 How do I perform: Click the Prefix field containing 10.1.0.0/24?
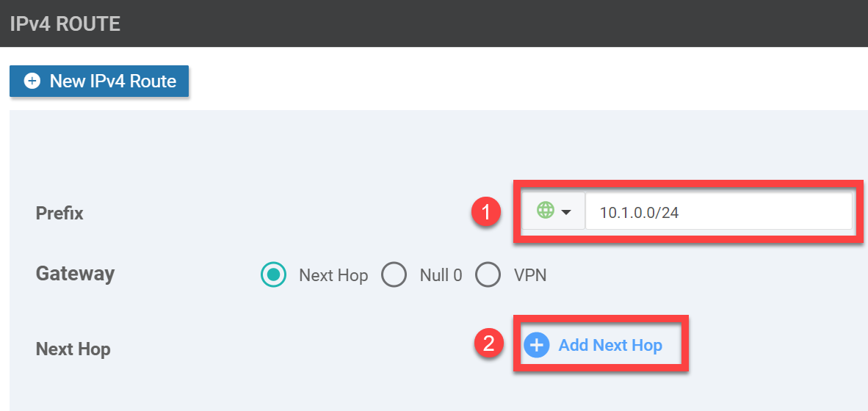[x=718, y=211]
